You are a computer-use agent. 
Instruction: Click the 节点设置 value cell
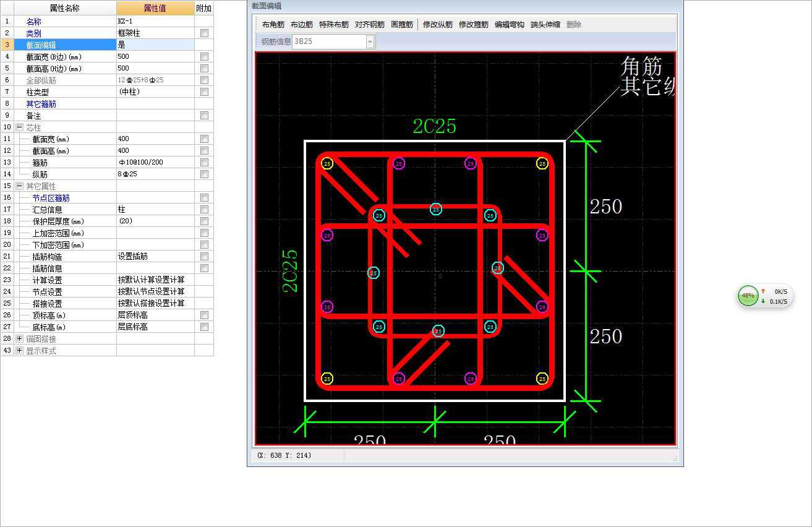click(155, 291)
